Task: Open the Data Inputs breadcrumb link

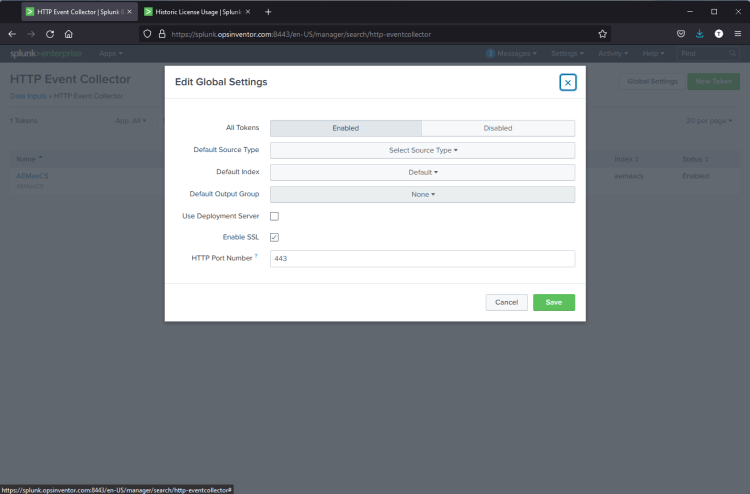Action: pyautogui.click(x=28, y=96)
